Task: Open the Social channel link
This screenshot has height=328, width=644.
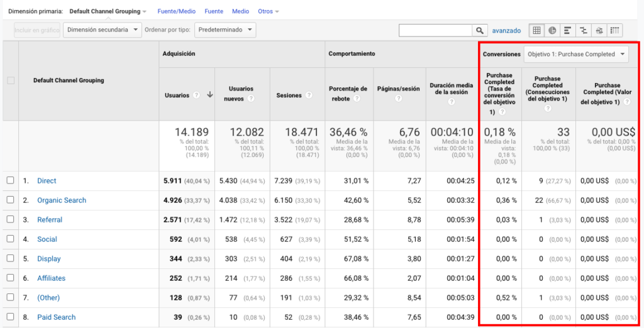Action: pos(47,239)
